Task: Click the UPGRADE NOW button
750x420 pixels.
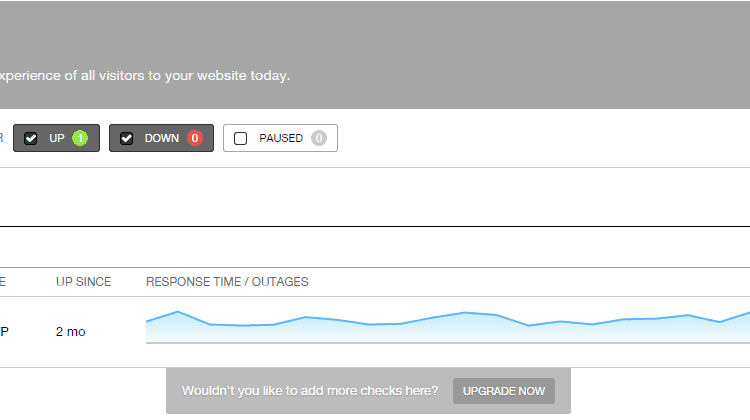Action: pos(504,391)
